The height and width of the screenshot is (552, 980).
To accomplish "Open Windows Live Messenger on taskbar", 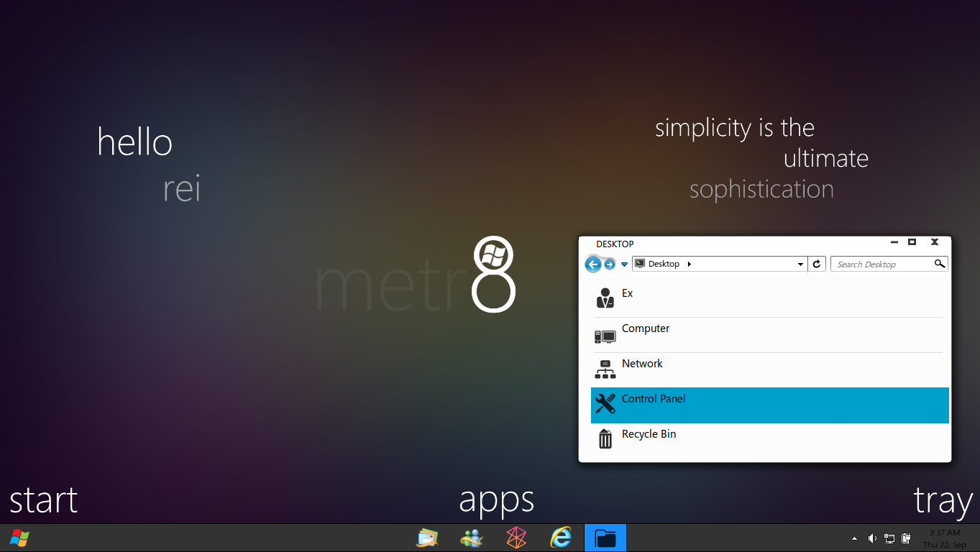I will click(x=472, y=538).
